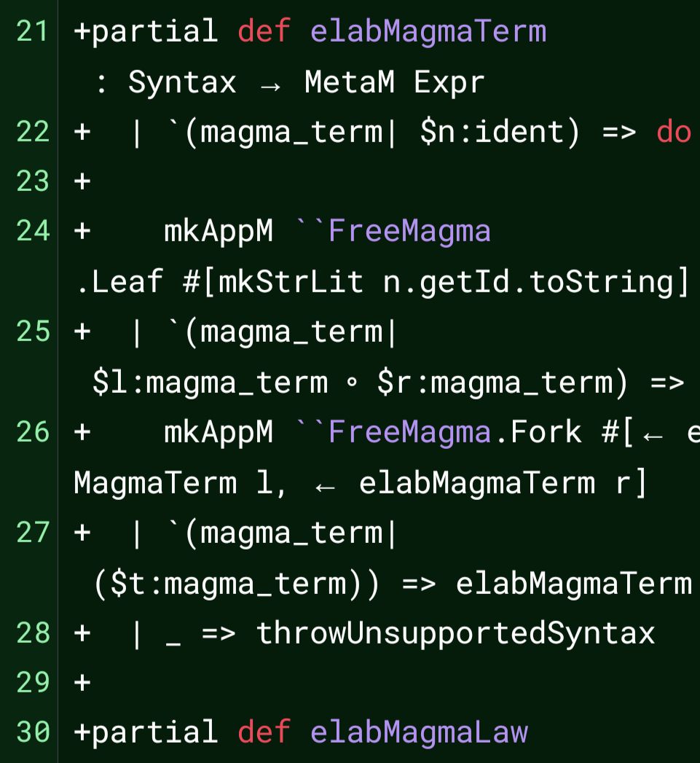Click the red 'do' keyword on line 22
Image resolution: width=700 pixels, height=763 pixels.
point(674,132)
